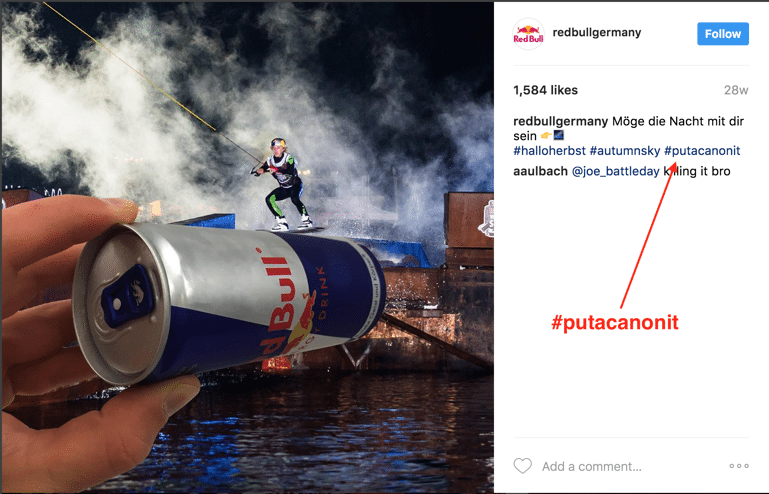Open commenter aaulbach's profile
The width and height of the screenshot is (769, 494).
point(540,171)
